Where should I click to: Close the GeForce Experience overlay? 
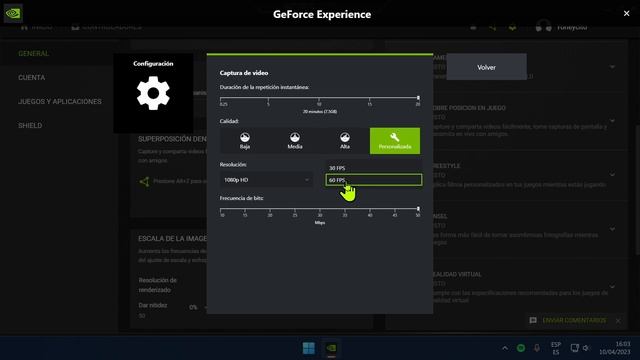click(x=627, y=13)
